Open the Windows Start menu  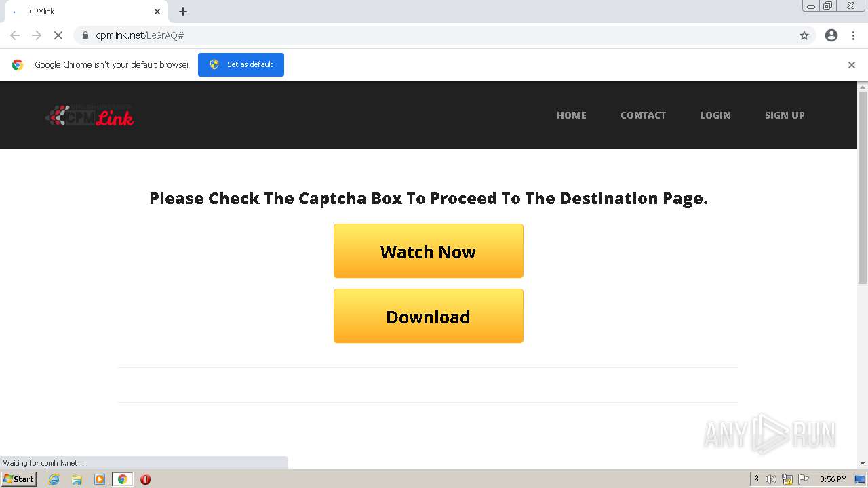click(x=18, y=479)
